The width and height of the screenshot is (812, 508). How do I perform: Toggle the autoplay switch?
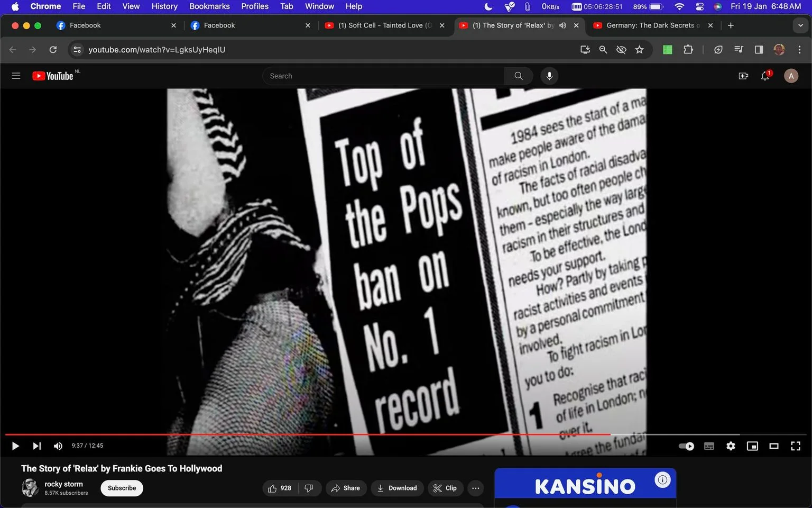point(686,446)
